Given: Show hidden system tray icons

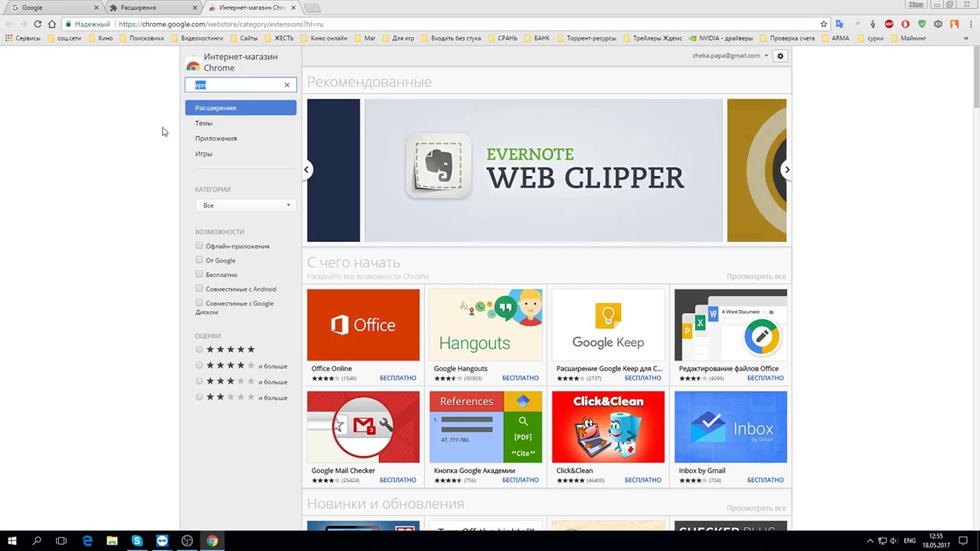Looking at the screenshot, I should point(871,541).
